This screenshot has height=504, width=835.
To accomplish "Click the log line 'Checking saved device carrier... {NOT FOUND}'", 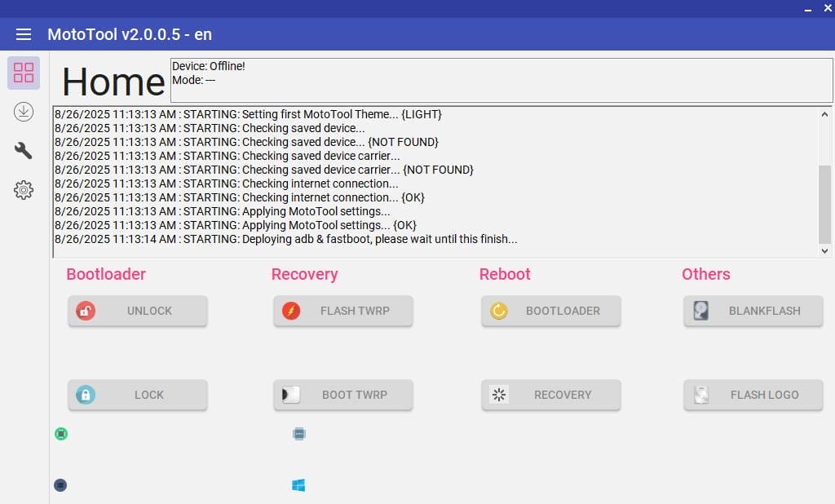I will click(x=264, y=170).
